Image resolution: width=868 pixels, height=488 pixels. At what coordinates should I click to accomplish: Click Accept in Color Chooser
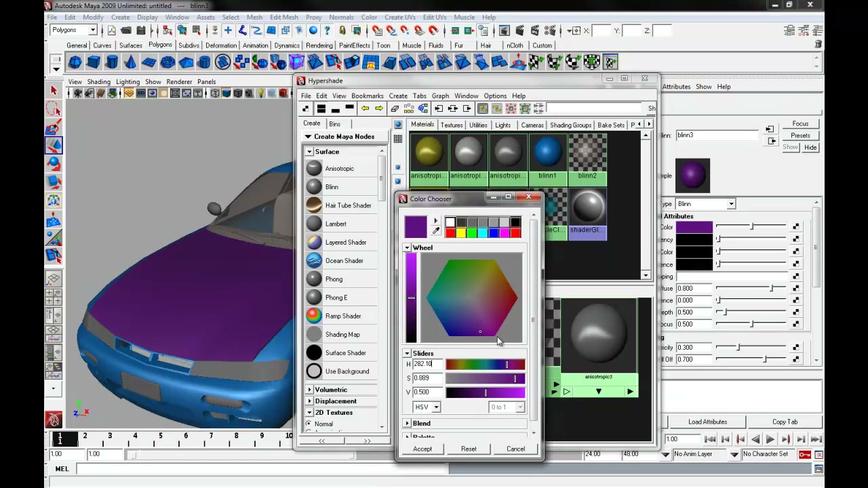tap(422, 449)
